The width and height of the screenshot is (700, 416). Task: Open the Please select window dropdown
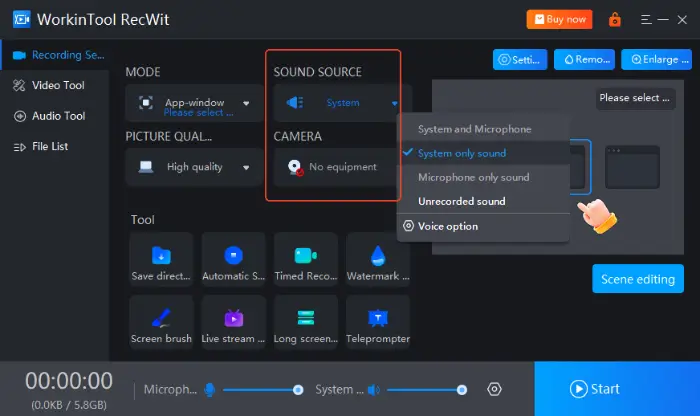(x=635, y=98)
